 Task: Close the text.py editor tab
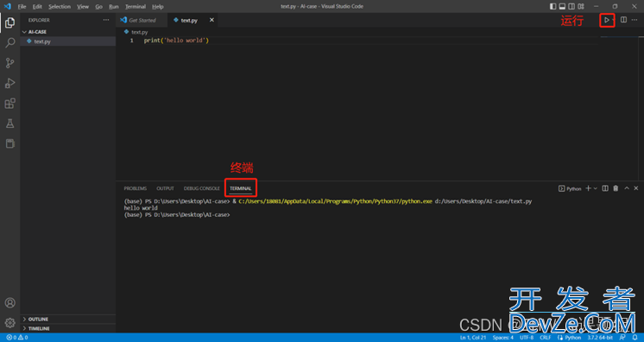[212, 20]
